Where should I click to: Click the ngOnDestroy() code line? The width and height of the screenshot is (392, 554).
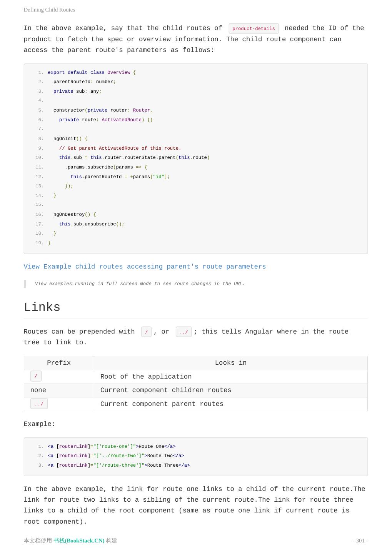point(75,214)
